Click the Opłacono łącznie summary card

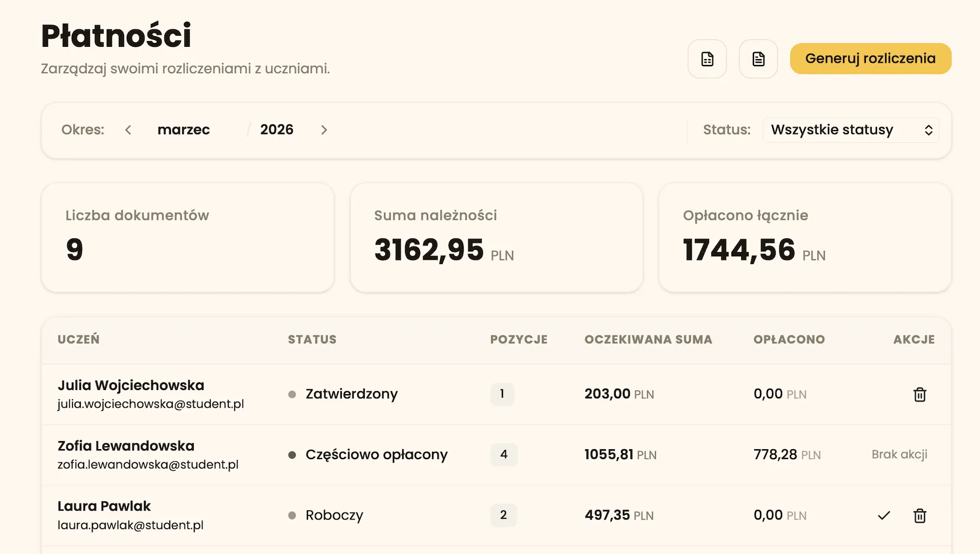click(x=804, y=238)
